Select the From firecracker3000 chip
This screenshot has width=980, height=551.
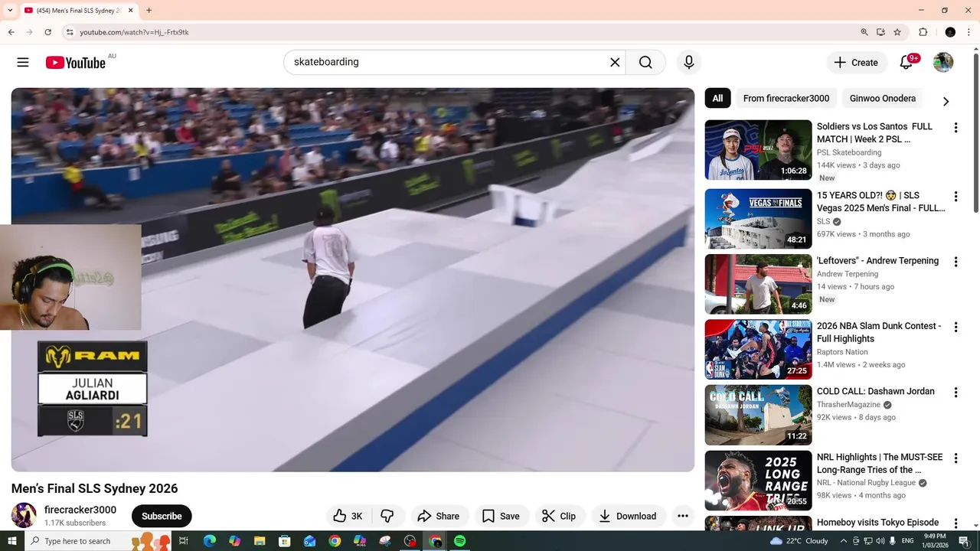coord(786,98)
